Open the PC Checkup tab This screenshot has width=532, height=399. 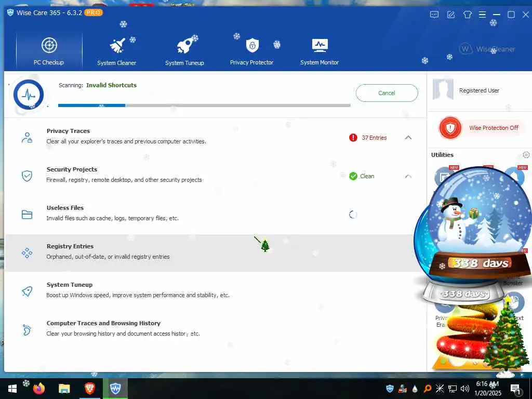49,51
